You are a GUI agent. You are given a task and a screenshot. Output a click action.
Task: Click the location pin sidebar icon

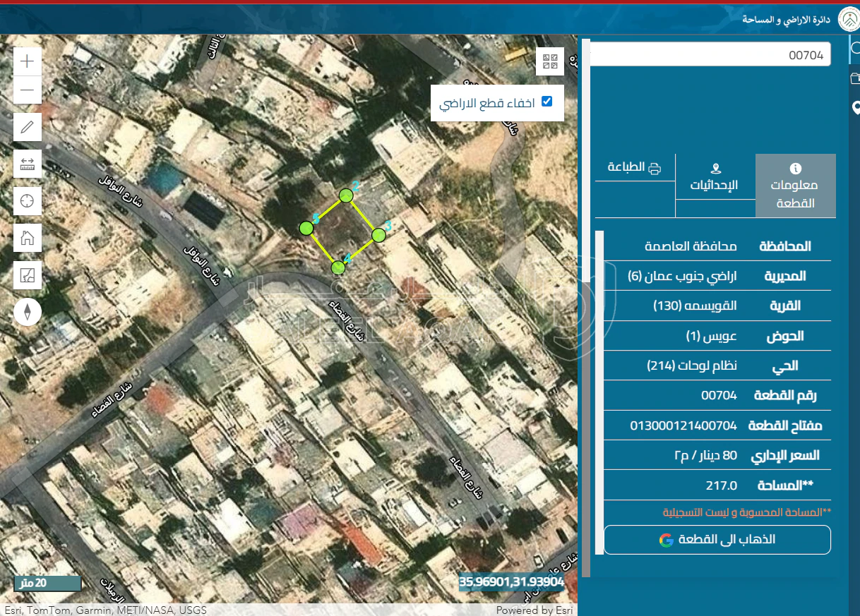point(856,108)
